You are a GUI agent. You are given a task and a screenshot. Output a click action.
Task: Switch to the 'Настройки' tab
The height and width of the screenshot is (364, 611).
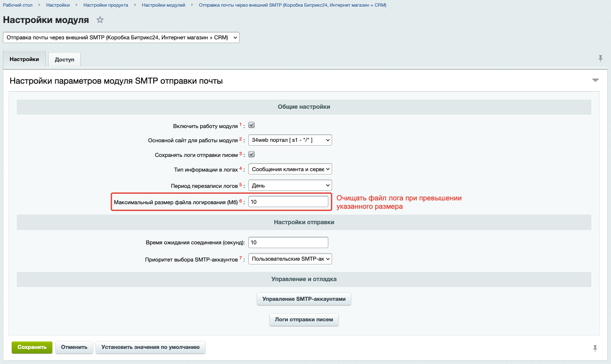click(x=24, y=59)
